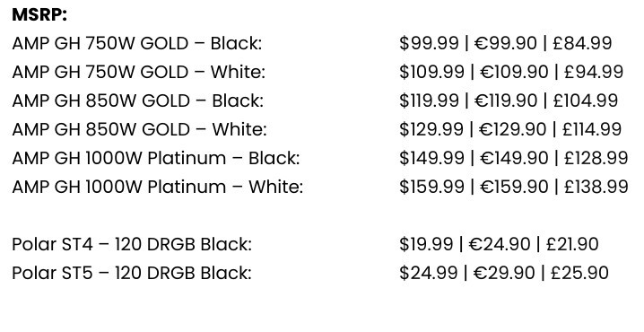The height and width of the screenshot is (332, 644).
Task: Select the €29.90 price text
Action: [x=504, y=274]
